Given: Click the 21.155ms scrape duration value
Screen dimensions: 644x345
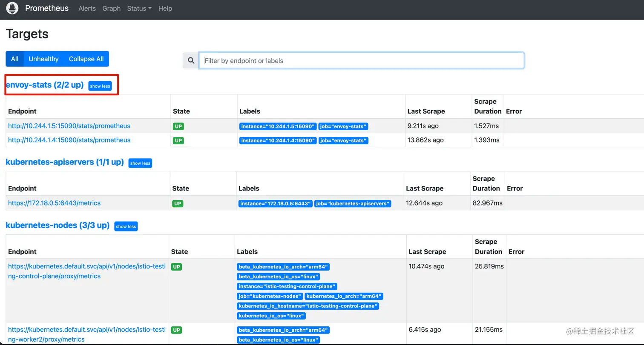Looking at the screenshot, I should point(489,329).
